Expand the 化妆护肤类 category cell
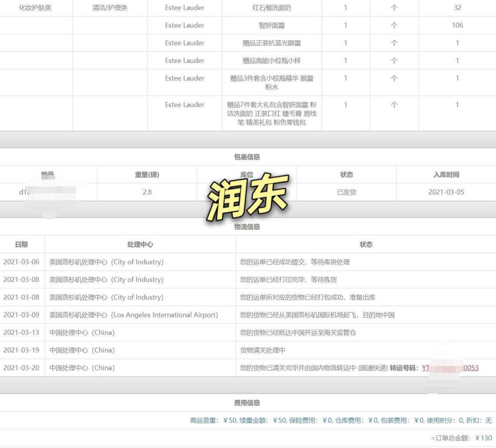496x448 pixels. 36,7
